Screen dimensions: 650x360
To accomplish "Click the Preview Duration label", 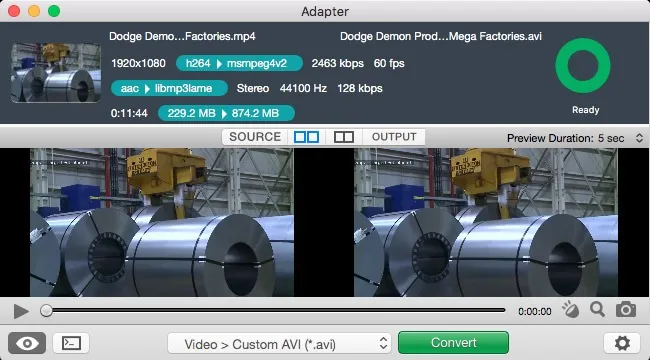I will (551, 138).
